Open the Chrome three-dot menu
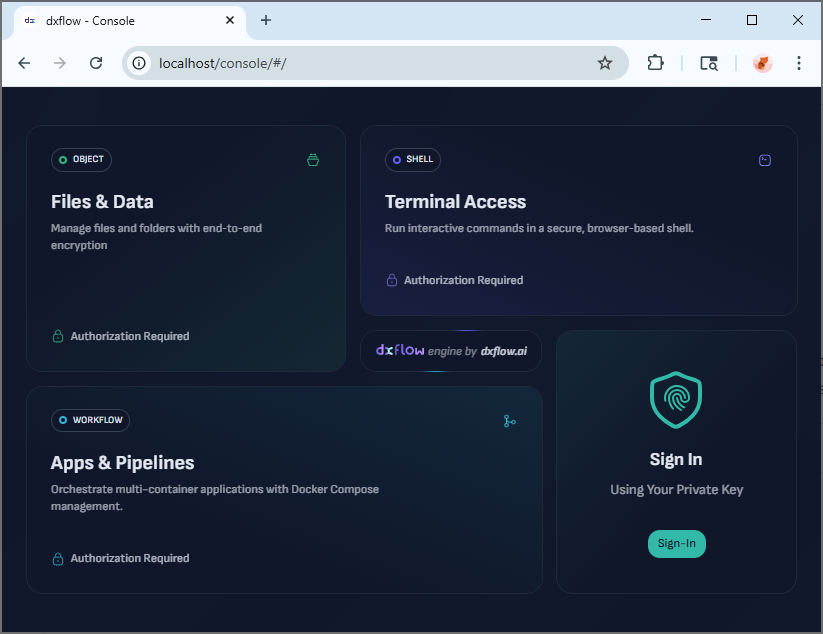The height and width of the screenshot is (634, 823). 798,63
